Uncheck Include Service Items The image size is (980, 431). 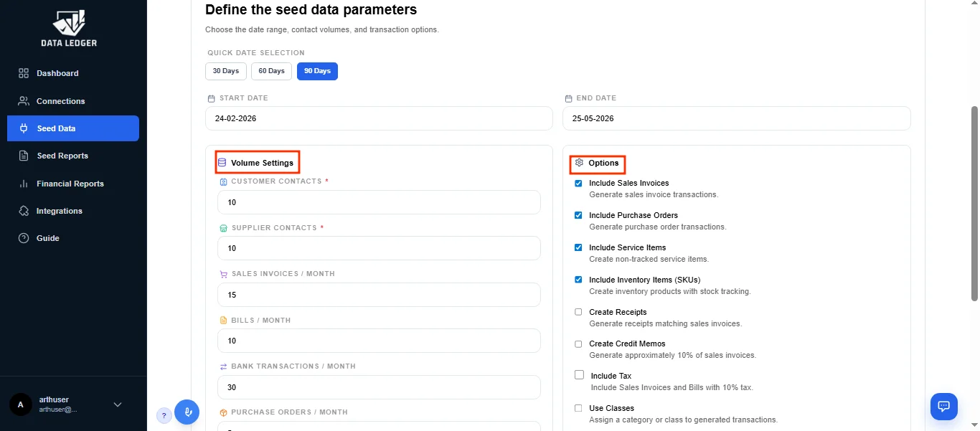[x=578, y=247]
